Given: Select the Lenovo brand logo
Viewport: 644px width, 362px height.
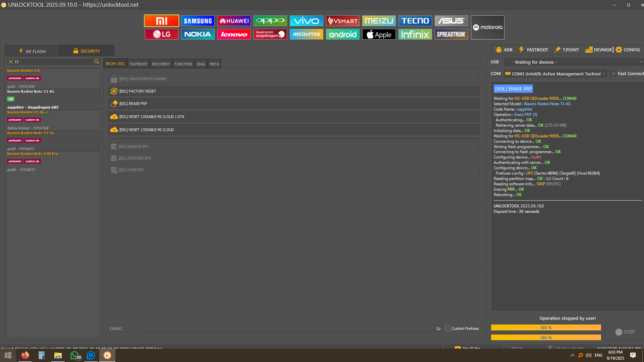Looking at the screenshot, I should coord(234,34).
